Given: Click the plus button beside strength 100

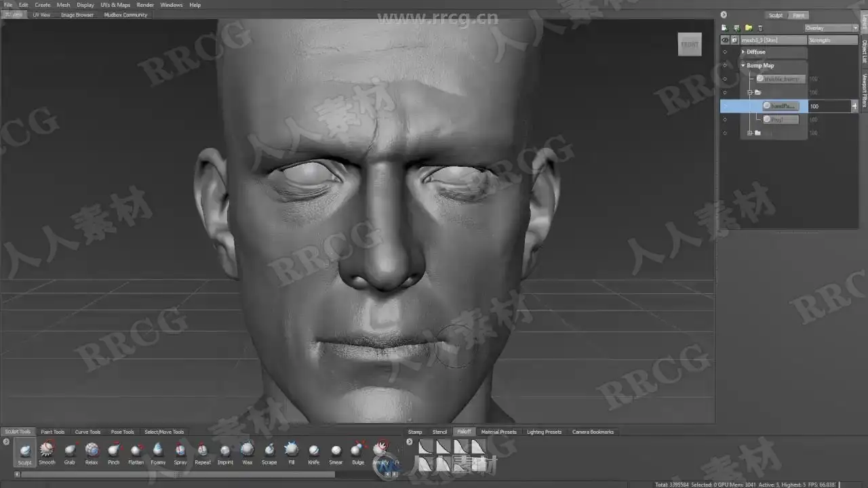Looking at the screenshot, I should (854, 106).
